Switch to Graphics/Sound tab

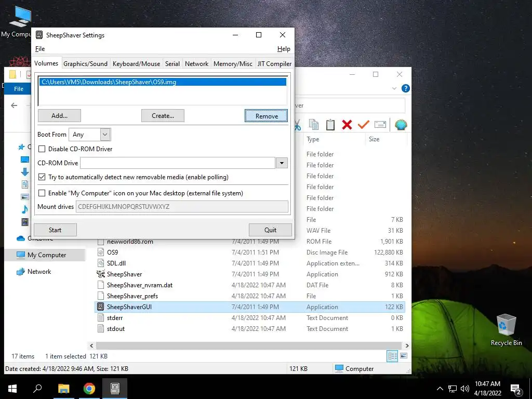tap(85, 64)
